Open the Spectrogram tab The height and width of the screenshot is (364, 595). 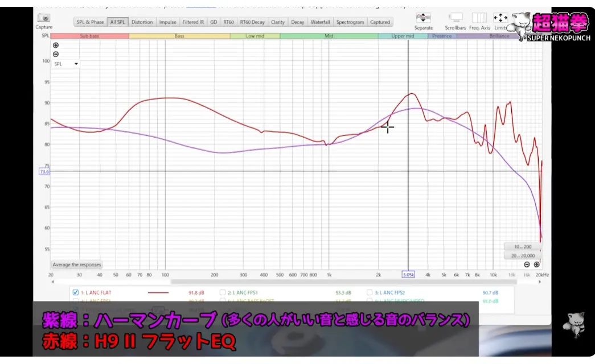point(350,22)
